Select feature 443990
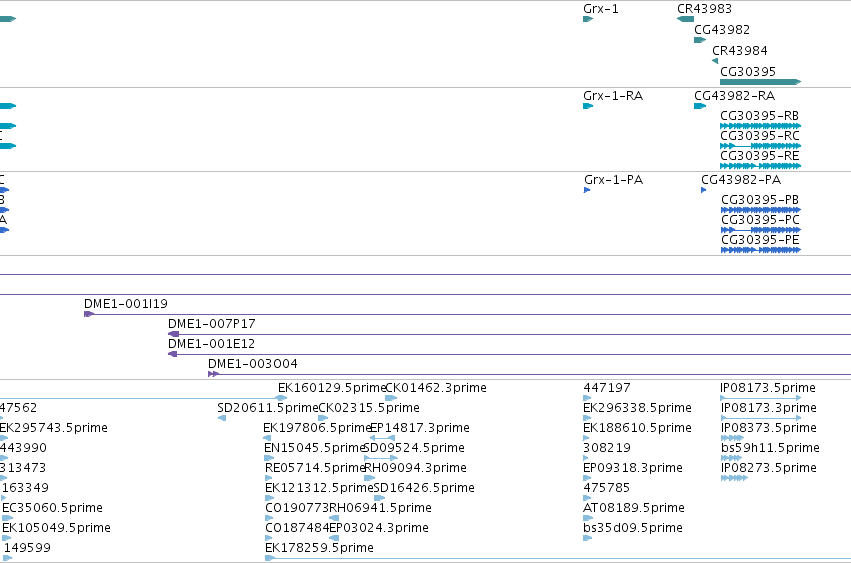Screen dimensions: 851x563 click(x=4, y=458)
